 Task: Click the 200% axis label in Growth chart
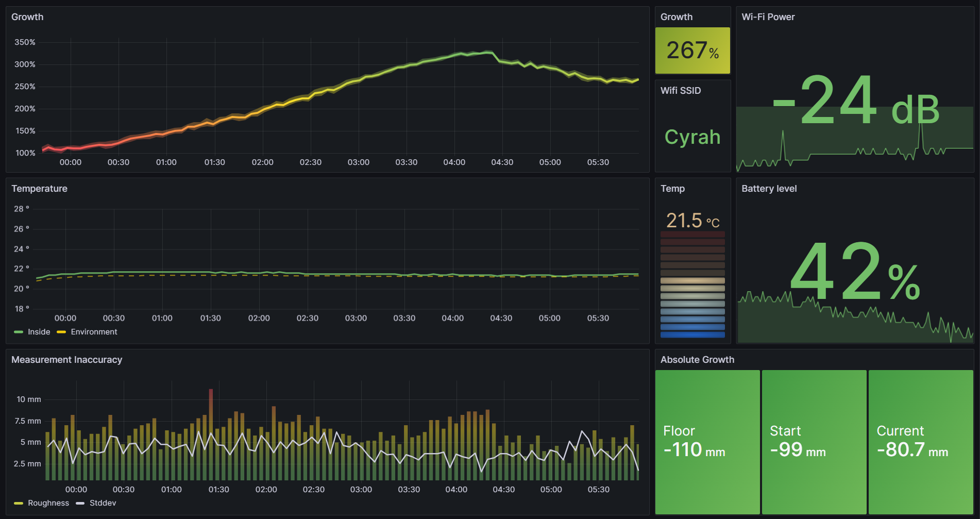click(x=25, y=109)
